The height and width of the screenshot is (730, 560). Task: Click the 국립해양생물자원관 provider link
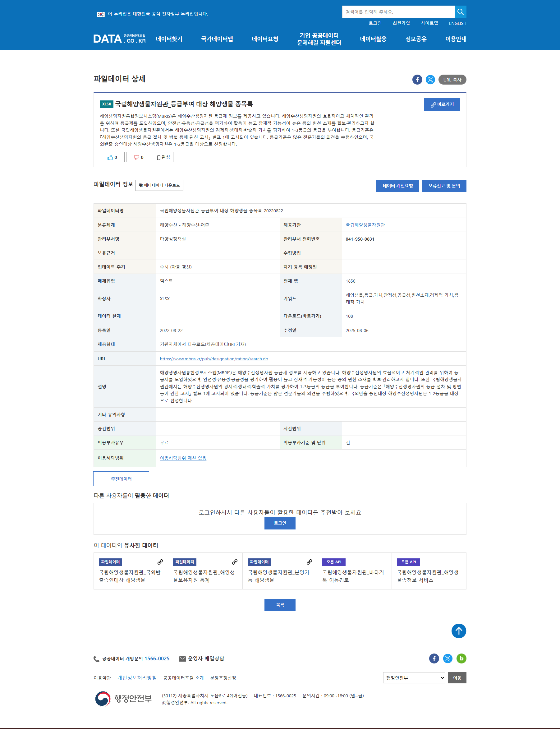(365, 225)
